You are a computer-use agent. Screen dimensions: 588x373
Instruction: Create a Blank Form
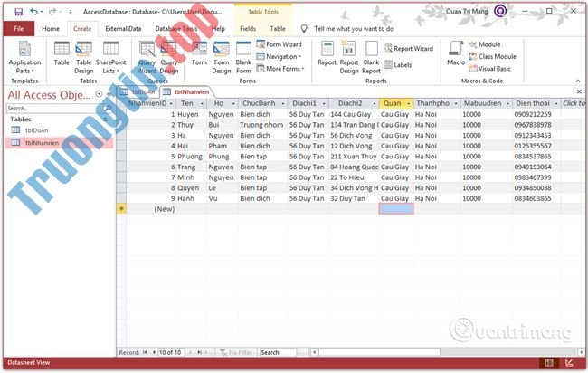pyautogui.click(x=243, y=57)
